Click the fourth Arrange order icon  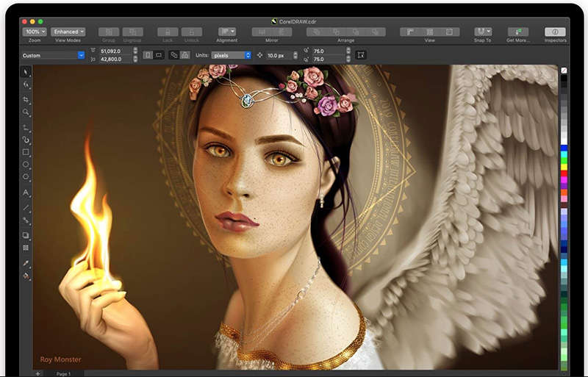[376, 32]
